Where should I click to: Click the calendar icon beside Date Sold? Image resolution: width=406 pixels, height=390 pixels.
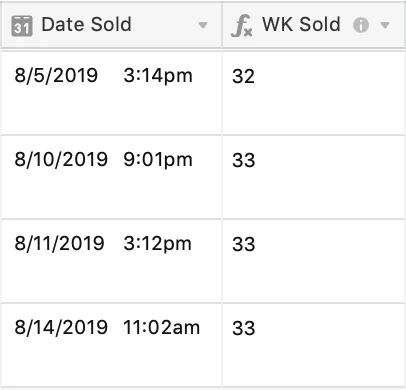(22, 26)
